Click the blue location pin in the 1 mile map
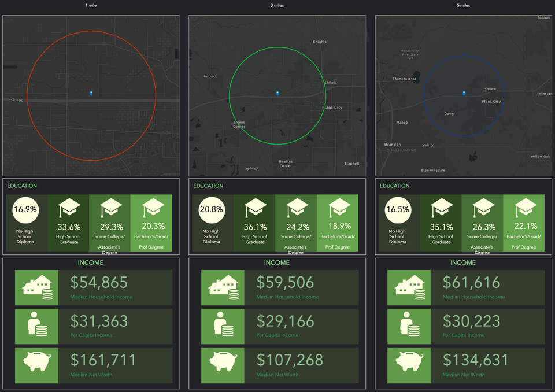The height and width of the screenshot is (392, 555). 91,93
